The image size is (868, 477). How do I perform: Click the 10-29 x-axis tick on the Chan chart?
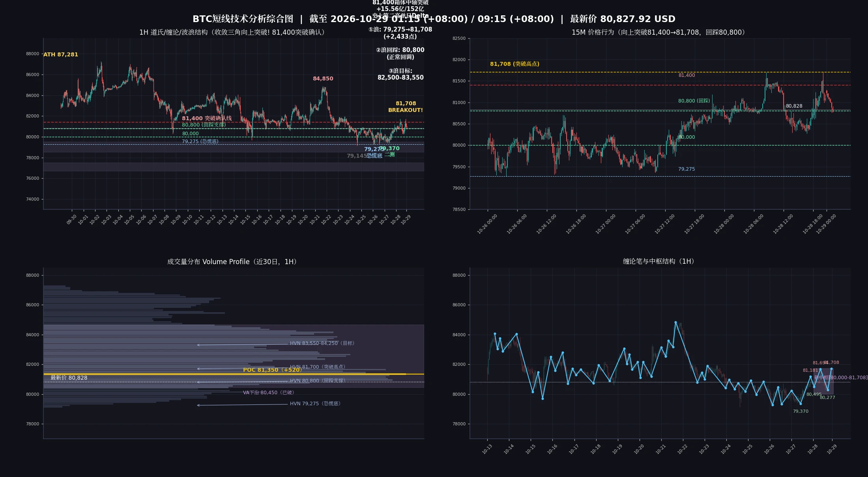click(x=831, y=449)
